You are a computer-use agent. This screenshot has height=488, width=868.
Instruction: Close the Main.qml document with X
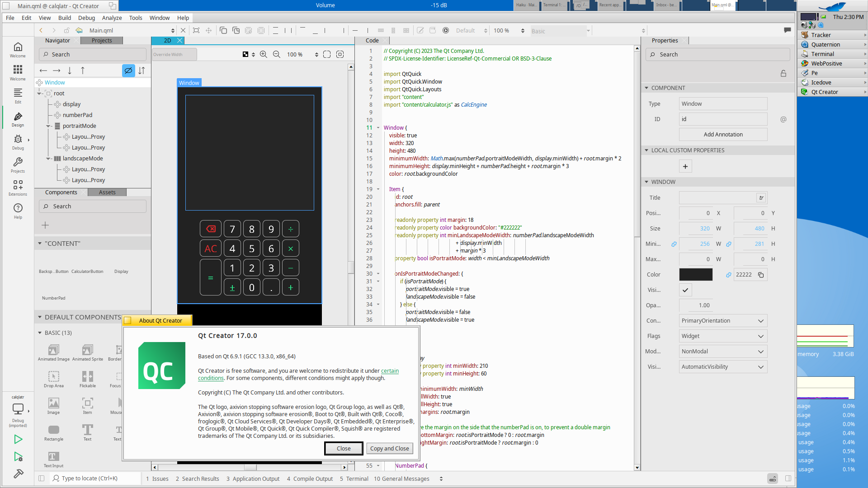pyautogui.click(x=183, y=30)
